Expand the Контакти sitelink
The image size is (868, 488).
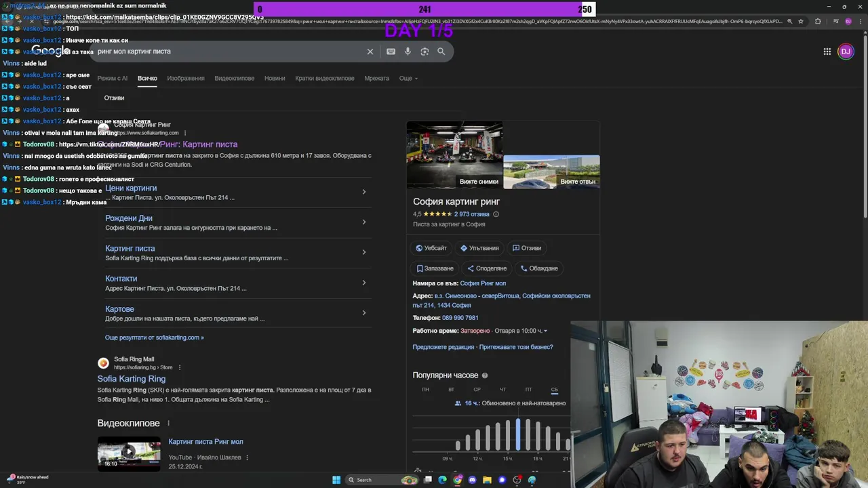364,283
